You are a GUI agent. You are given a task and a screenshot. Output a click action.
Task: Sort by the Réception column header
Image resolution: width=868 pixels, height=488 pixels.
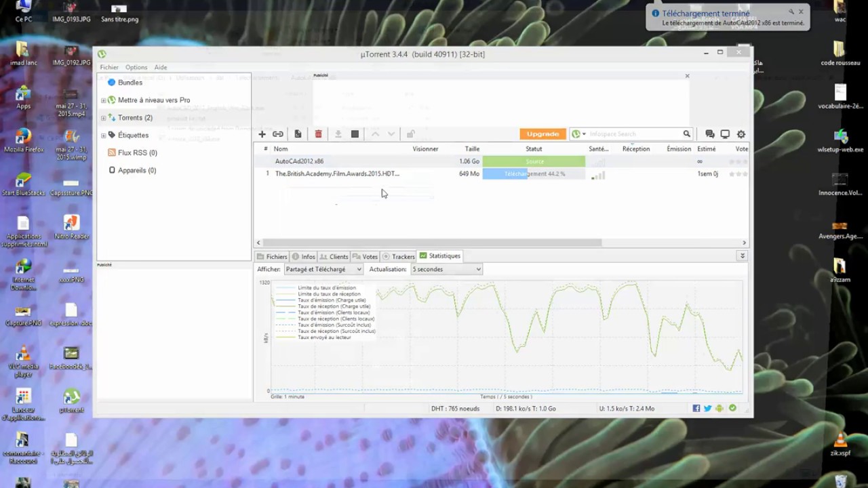pyautogui.click(x=636, y=148)
